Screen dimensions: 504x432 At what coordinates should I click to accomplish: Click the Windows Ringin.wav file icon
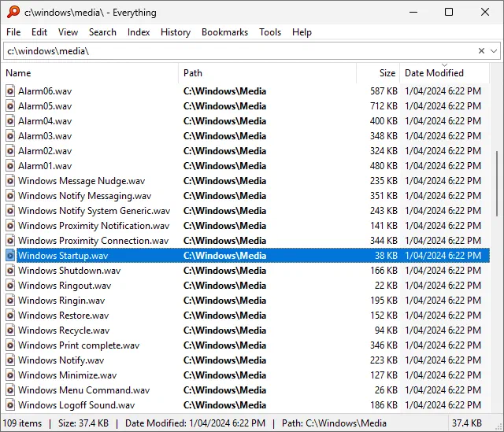pos(10,301)
